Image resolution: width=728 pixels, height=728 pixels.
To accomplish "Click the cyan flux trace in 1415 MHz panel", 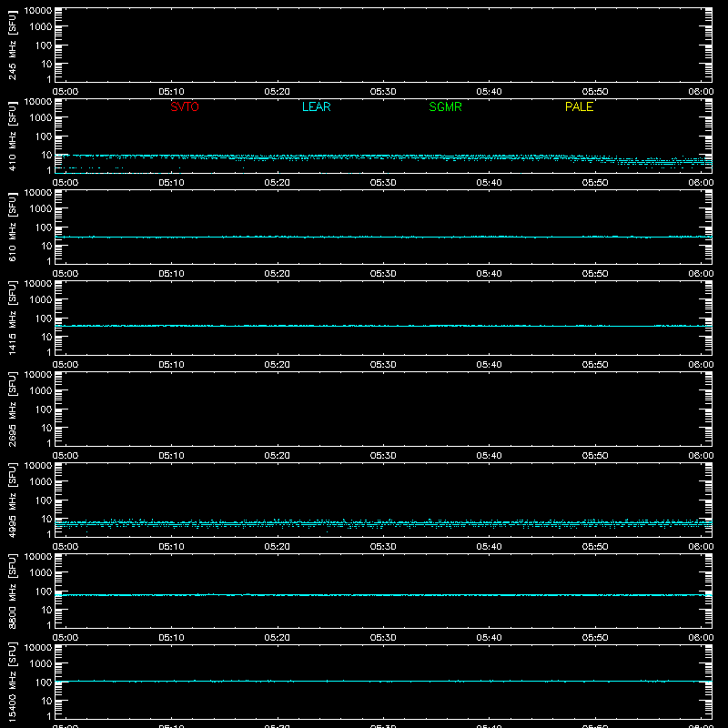I will point(383,326).
